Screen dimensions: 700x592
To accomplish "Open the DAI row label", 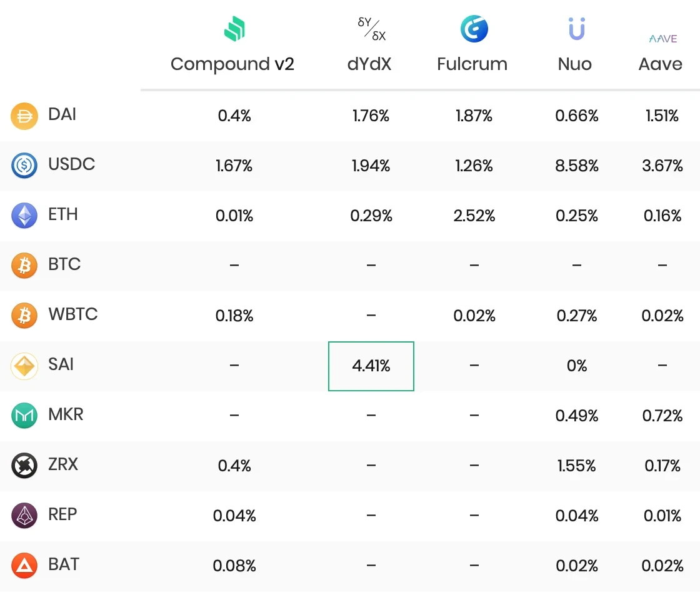I will point(62,114).
